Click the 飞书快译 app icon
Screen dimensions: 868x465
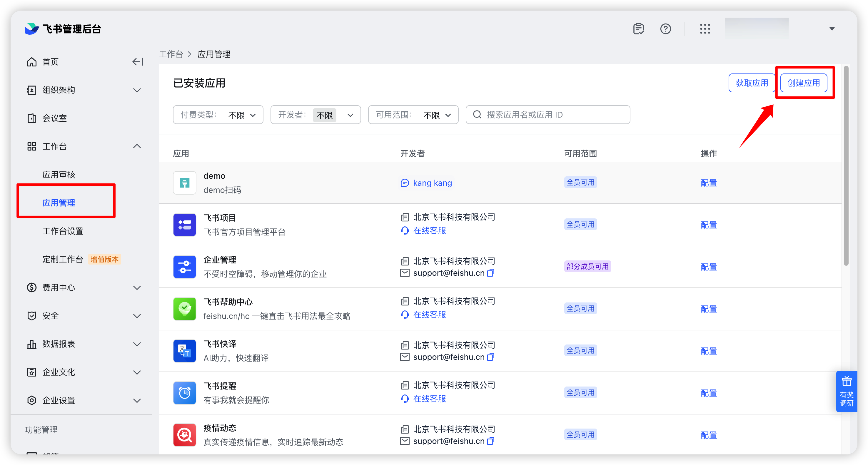pyautogui.click(x=185, y=351)
